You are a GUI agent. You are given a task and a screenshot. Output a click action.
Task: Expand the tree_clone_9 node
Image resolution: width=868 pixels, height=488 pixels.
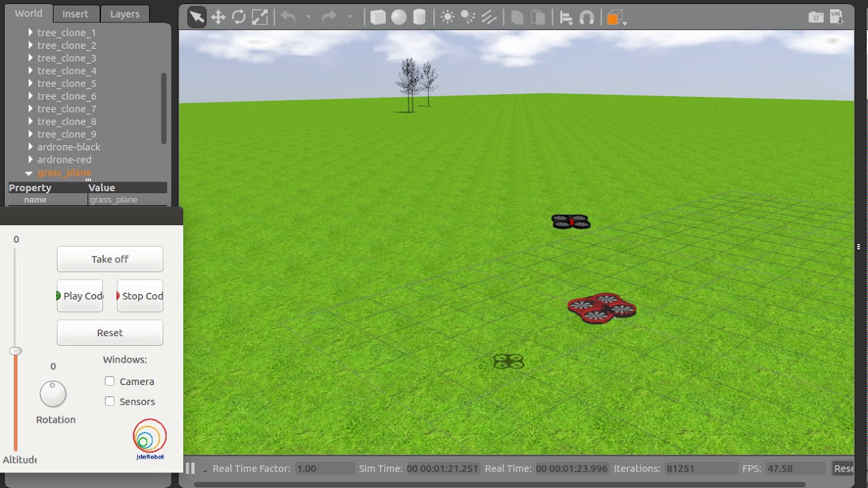tap(31, 134)
